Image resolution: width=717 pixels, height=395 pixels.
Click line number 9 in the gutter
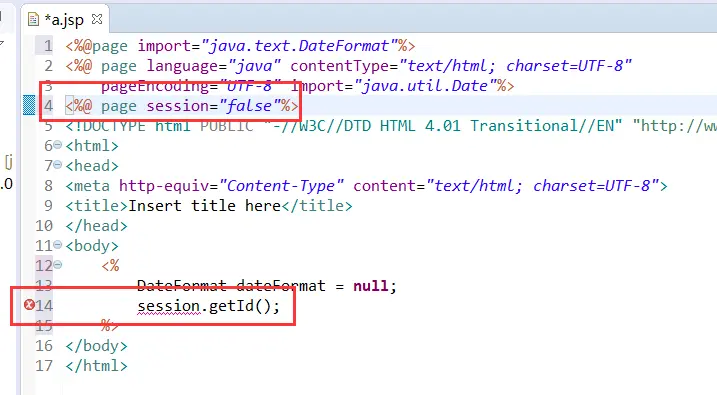pos(48,206)
